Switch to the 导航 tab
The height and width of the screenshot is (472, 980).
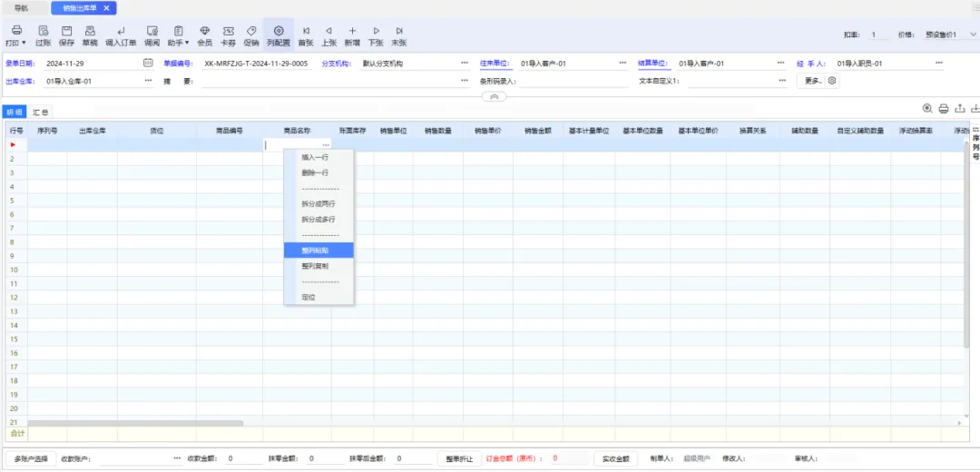[x=21, y=8]
